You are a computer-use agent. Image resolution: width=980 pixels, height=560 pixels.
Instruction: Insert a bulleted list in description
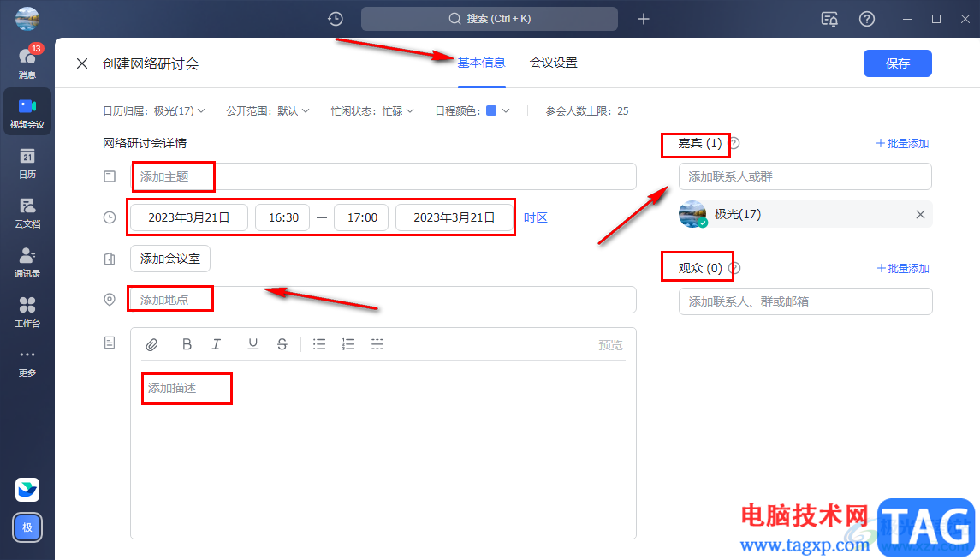[x=319, y=344]
